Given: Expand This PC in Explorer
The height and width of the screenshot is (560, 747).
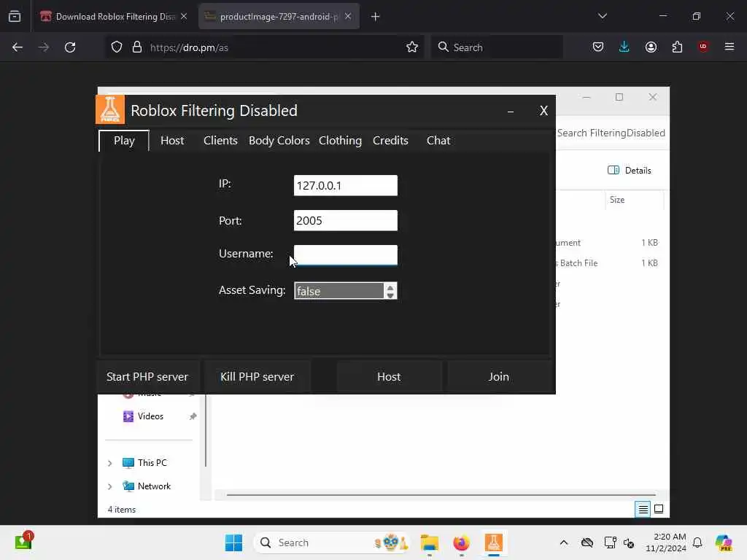Looking at the screenshot, I should pyautogui.click(x=109, y=463).
